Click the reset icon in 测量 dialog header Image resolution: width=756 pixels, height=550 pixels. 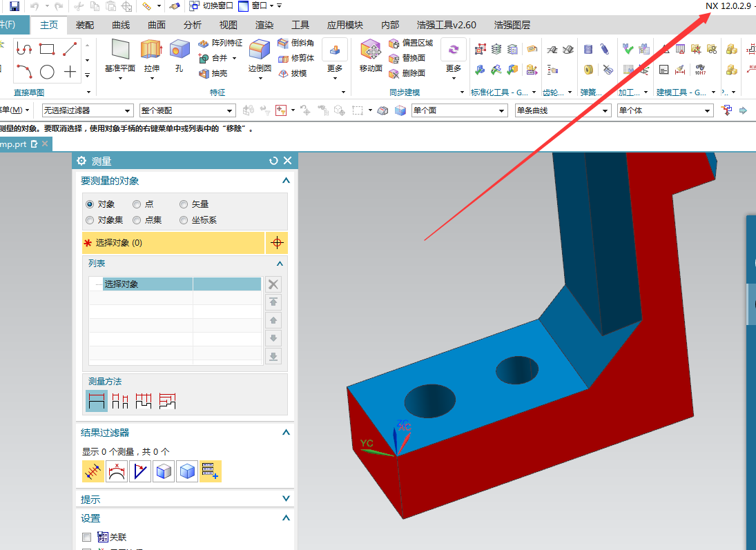tap(273, 161)
